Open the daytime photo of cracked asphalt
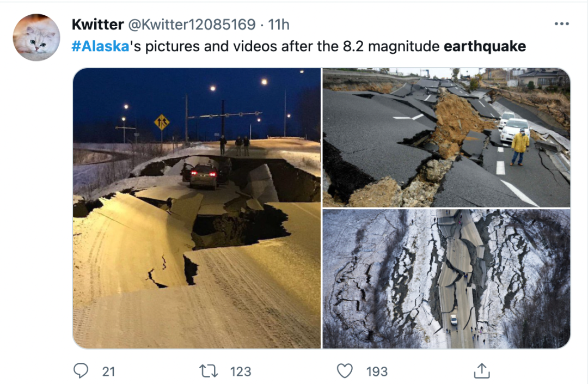Image resolution: width=588 pixels, height=384 pixels. point(446,137)
